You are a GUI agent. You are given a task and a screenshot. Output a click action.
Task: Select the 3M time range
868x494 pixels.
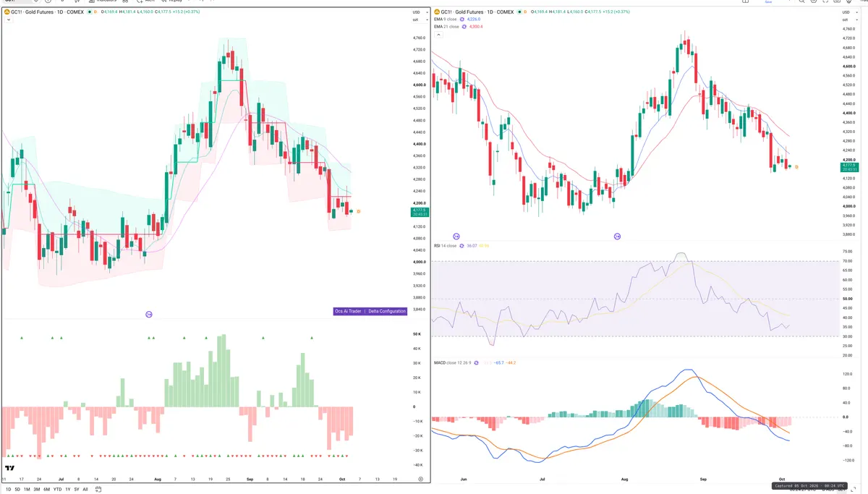tap(36, 490)
